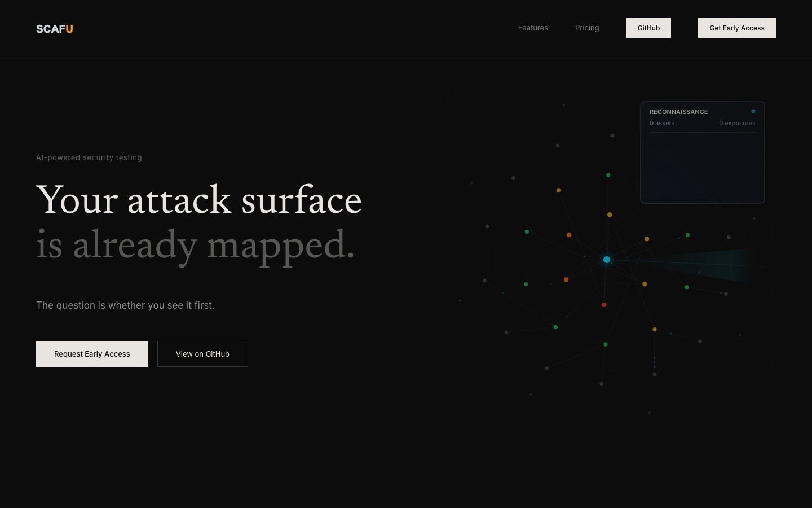Click the "0 exposures" counter
Viewport: 812px width, 508px height.
click(737, 123)
